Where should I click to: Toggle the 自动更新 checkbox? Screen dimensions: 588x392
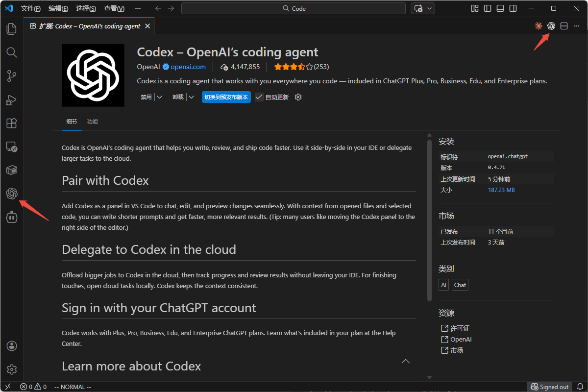259,97
